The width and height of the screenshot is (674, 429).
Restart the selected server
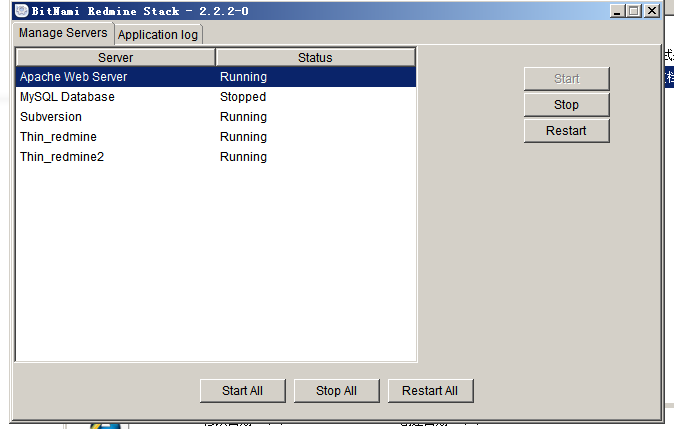[x=566, y=130]
